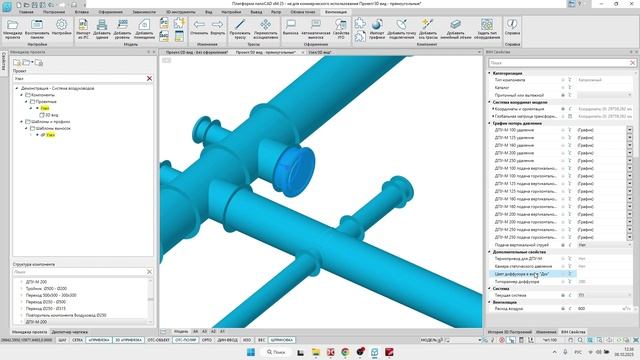Click lower puzzle-piece on page icon

tap(360, 36)
